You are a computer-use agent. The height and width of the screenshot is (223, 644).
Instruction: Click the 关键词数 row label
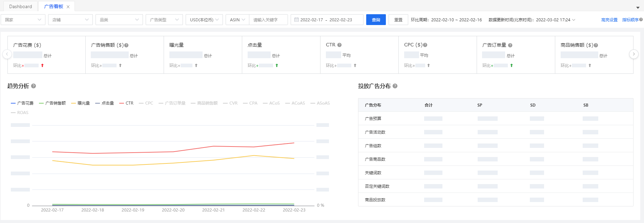(x=373, y=173)
